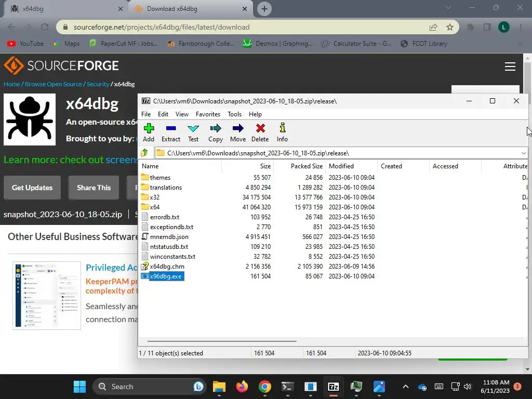Open the Chrome profile avatar L
This screenshot has width=532, height=399.
pos(503,27)
